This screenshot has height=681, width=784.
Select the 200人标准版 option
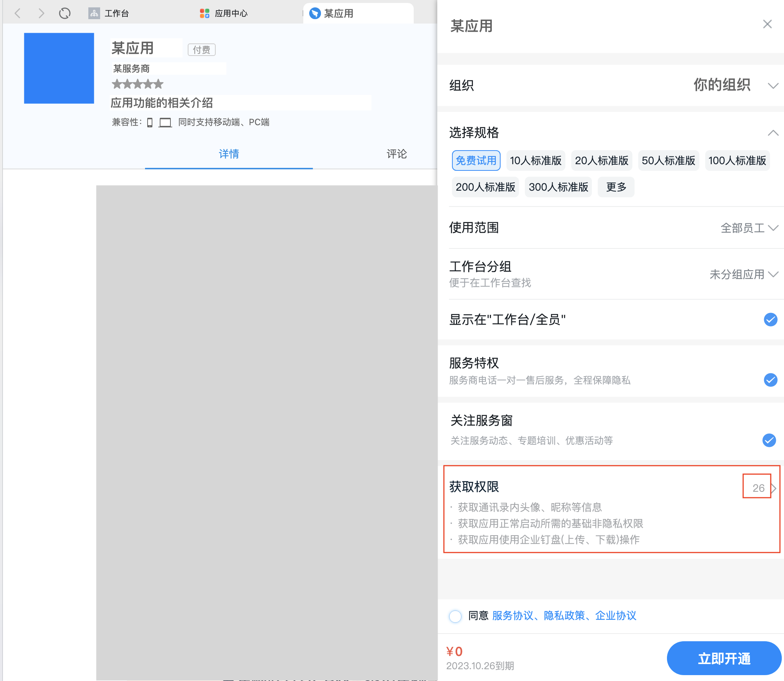[485, 187]
